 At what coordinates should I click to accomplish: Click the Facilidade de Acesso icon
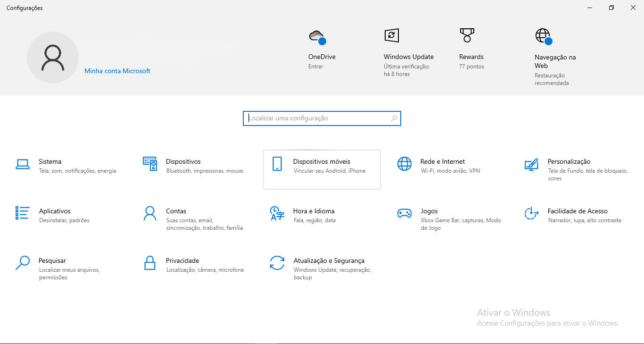click(x=531, y=213)
